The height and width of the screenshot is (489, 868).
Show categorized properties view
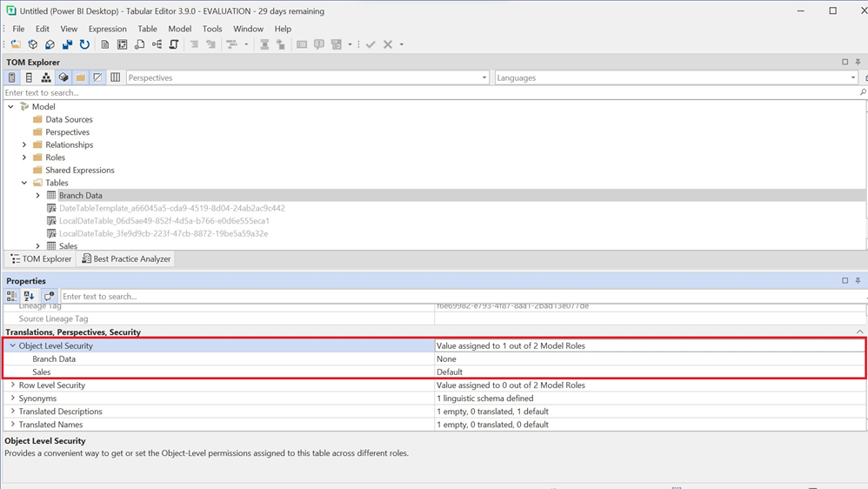(11, 297)
